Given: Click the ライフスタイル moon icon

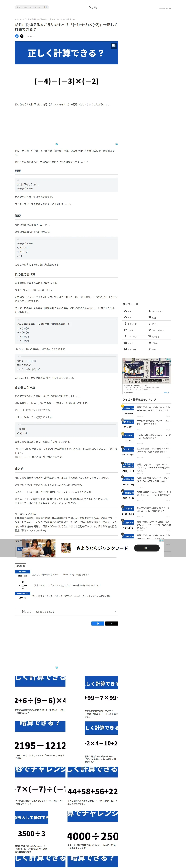Looking at the screenshot, I should [x=150, y=330].
